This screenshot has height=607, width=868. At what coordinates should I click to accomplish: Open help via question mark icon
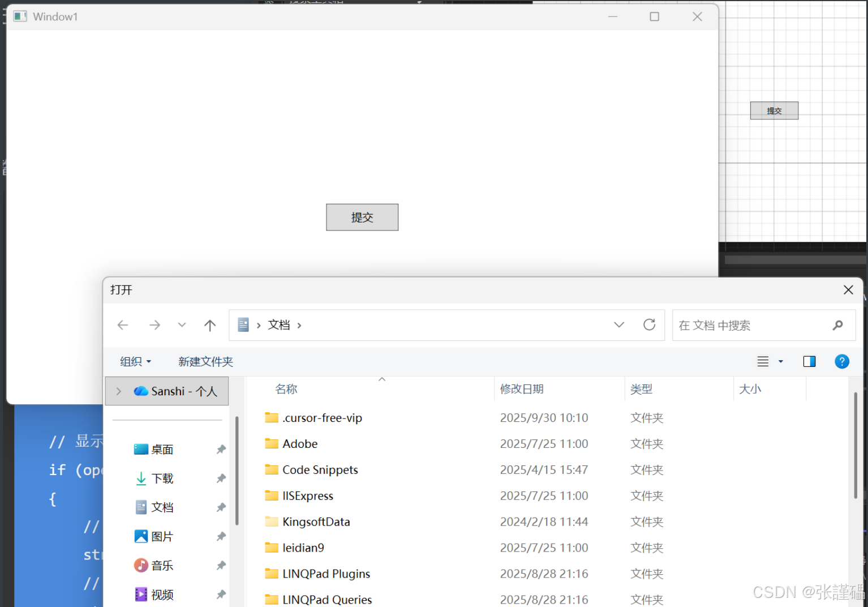tap(842, 361)
